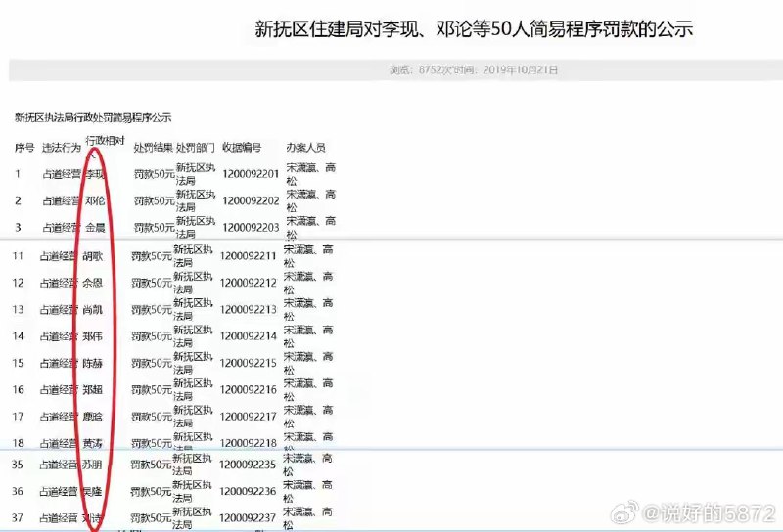Click 占道经营 in row 36
Viewport: 783px width, 532px height.
(59, 492)
